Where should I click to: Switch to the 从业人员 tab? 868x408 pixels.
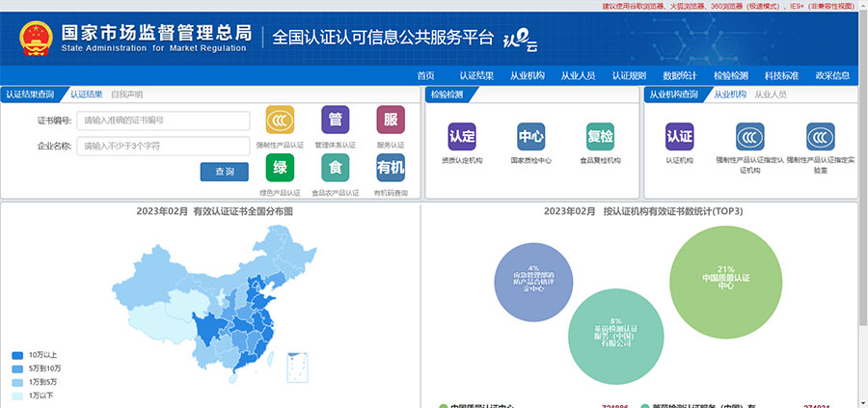[770, 95]
